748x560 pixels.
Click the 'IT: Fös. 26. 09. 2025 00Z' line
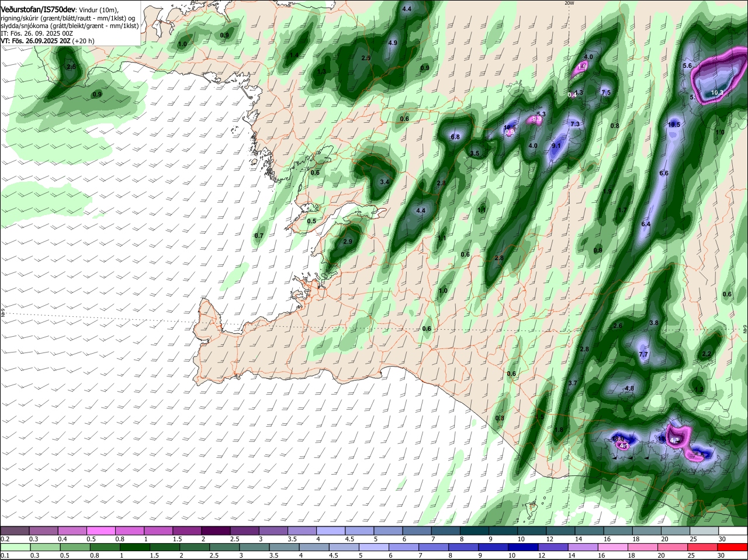37,33
